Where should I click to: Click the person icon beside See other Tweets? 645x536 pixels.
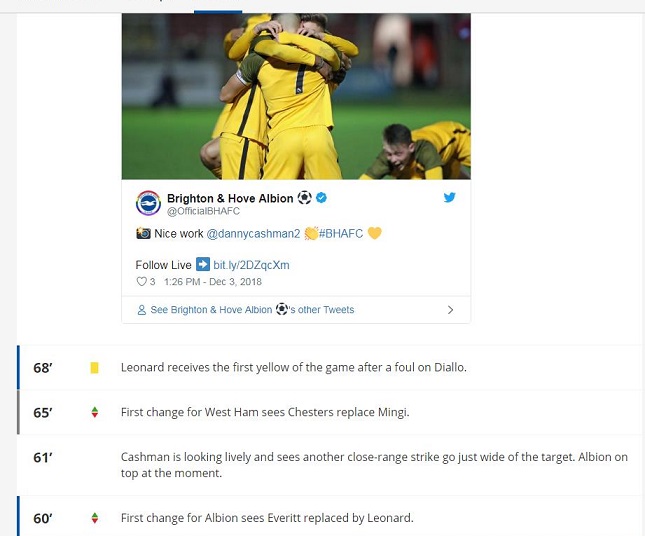pyautogui.click(x=142, y=310)
